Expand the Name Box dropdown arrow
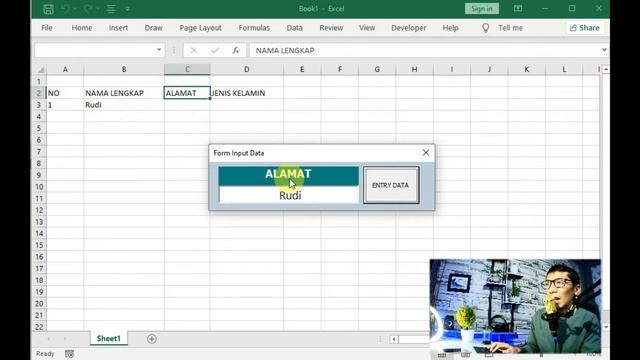The width and height of the screenshot is (640, 360). click(159, 50)
